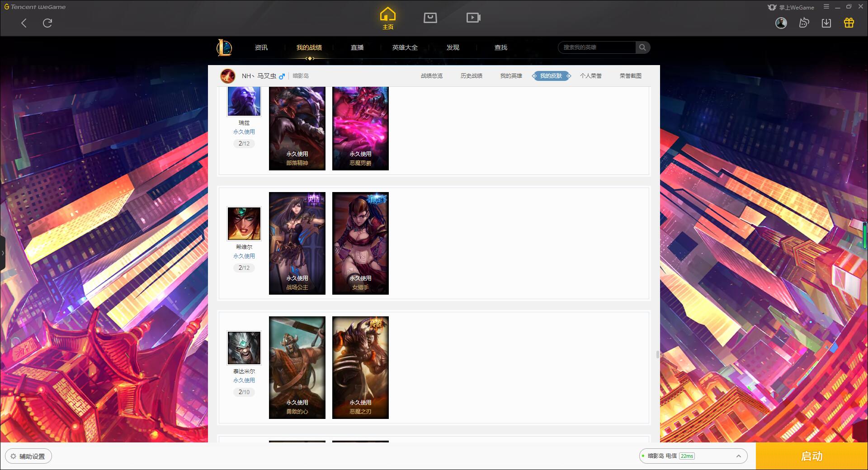Open the 勇敢的心 skin card
Screen dimensions: 868x470
coord(297,367)
